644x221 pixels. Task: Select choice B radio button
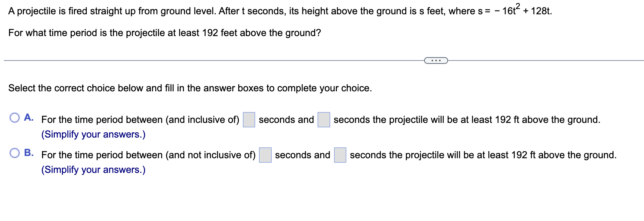(x=14, y=153)
